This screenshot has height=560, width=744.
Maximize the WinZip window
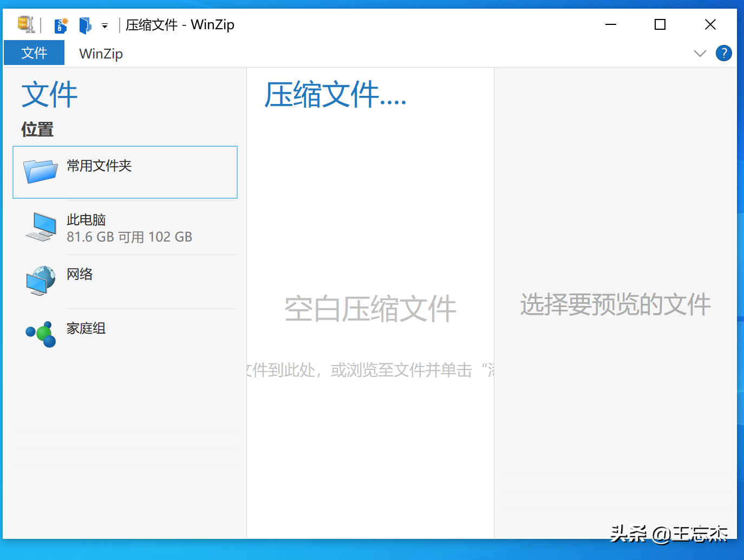point(660,24)
